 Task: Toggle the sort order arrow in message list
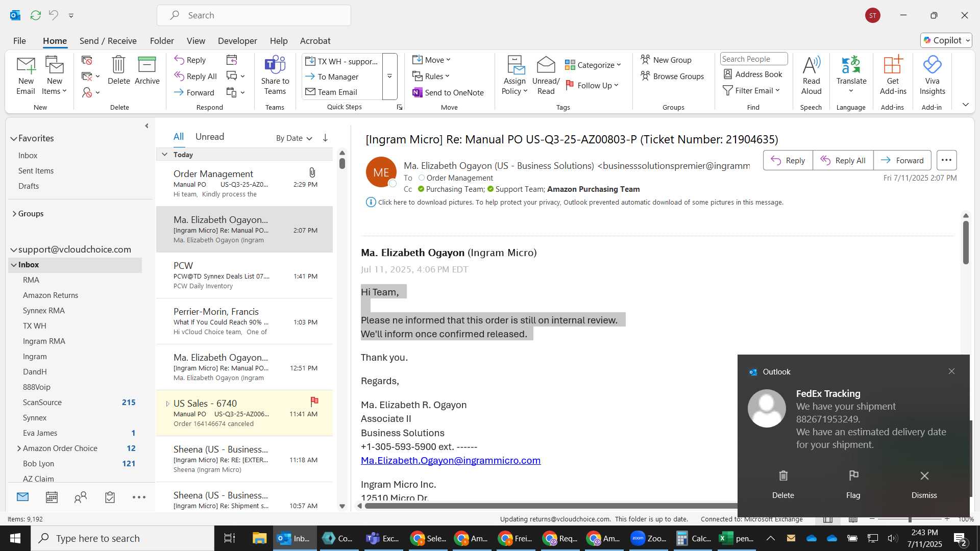pos(325,138)
